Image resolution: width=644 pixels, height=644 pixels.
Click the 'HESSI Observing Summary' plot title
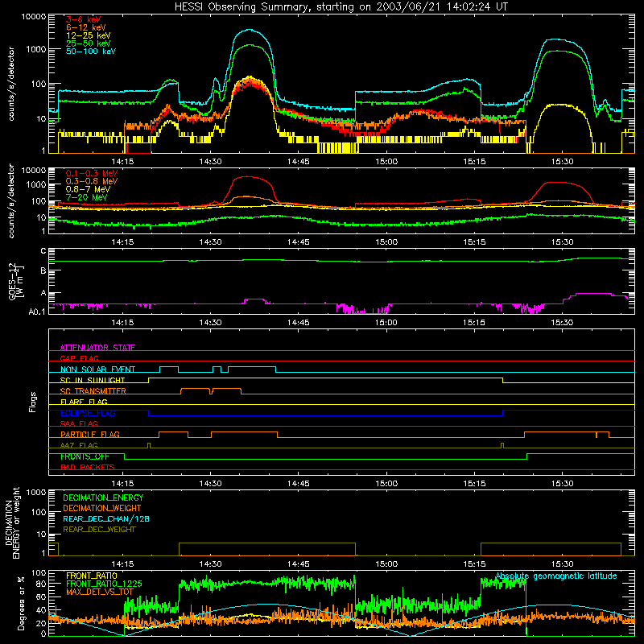point(341,7)
